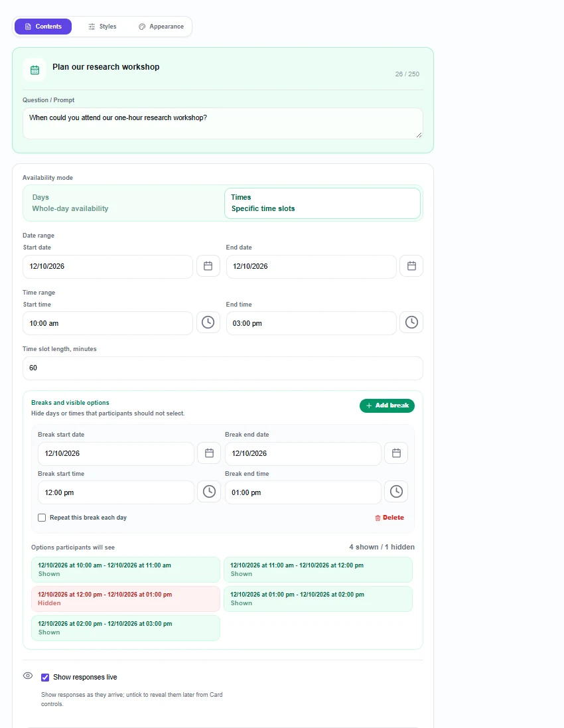
Task: Toggle the hidden 12:00 pm - 01:00 pm slot
Action: tap(125, 599)
